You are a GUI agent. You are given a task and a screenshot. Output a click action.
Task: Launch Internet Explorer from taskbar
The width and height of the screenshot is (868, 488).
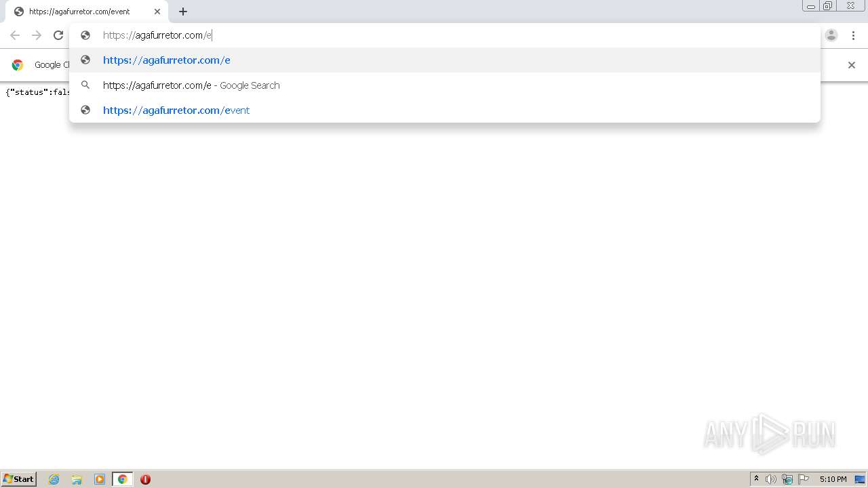point(54,479)
